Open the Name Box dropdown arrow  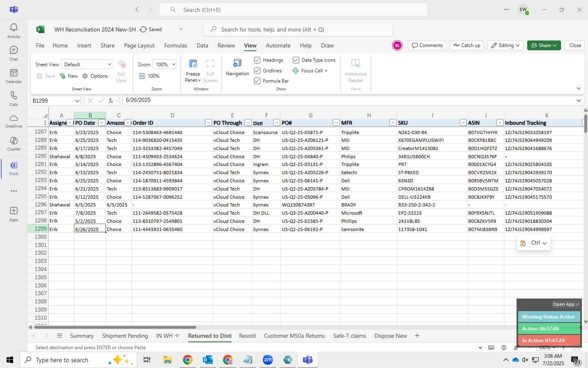[77, 101]
